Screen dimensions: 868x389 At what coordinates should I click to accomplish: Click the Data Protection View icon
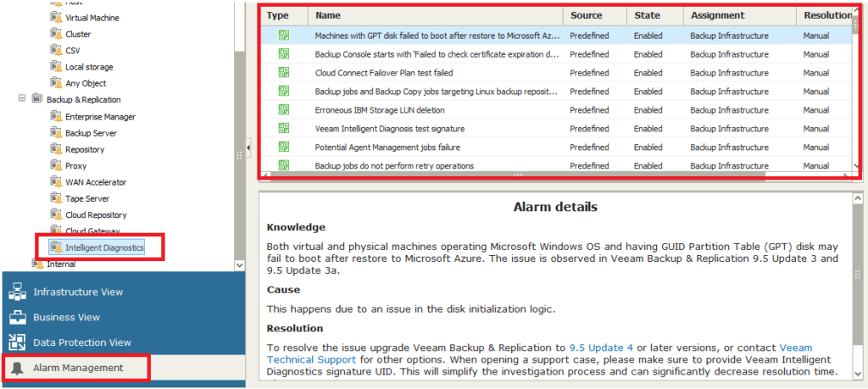18,342
